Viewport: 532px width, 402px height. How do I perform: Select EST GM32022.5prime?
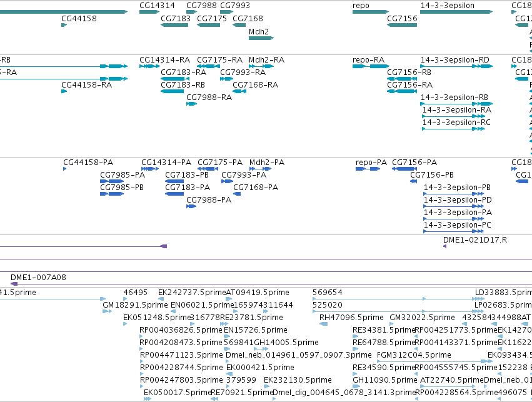point(391,324)
